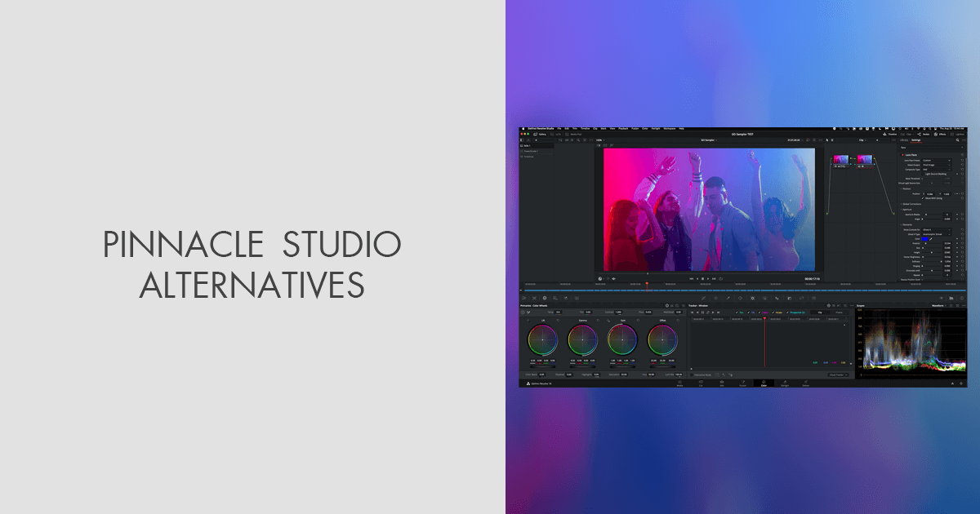Click the Clip tracking mode button
The image size is (980, 514).
(820, 312)
